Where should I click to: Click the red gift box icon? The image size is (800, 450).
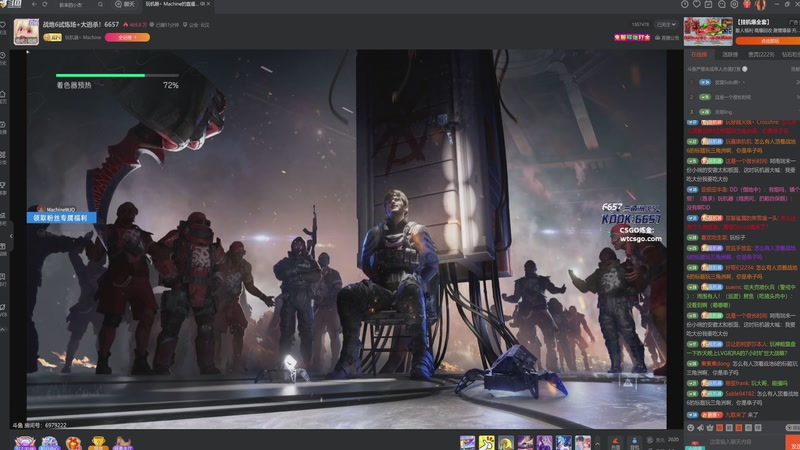coord(746,4)
